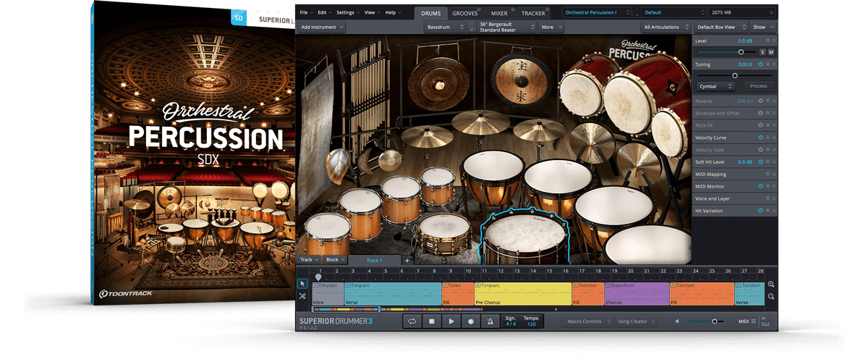This screenshot has height=357, width=868.
Task: Open the Show dropdown
Action: (762, 27)
